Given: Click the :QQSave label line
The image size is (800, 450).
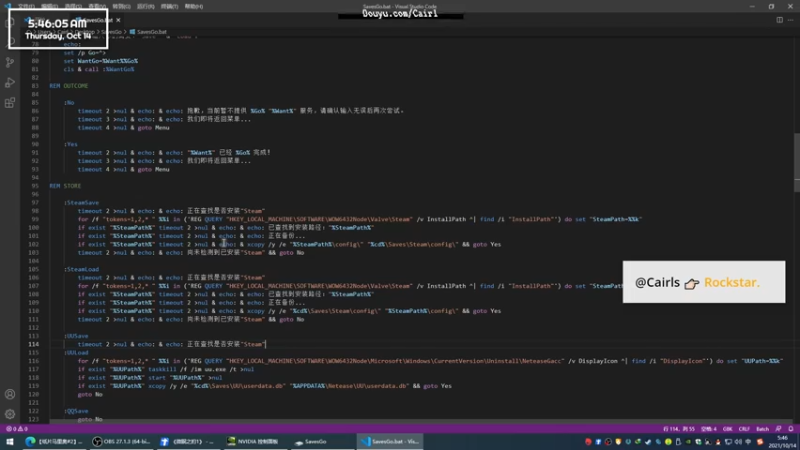Looking at the screenshot, I should pos(76,411).
